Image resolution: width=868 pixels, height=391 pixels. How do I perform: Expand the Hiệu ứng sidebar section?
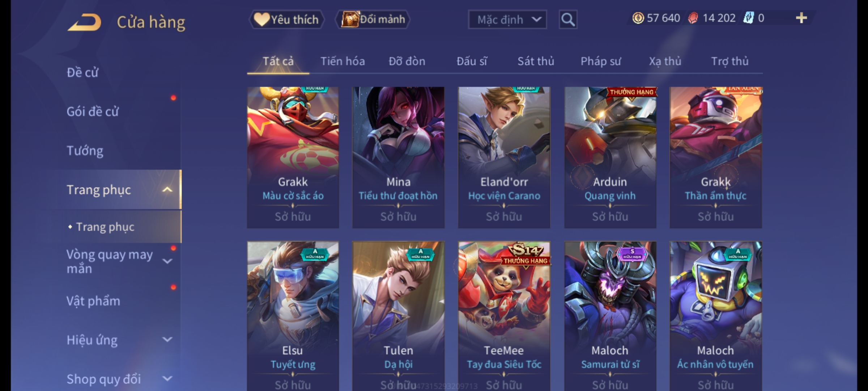pyautogui.click(x=167, y=340)
